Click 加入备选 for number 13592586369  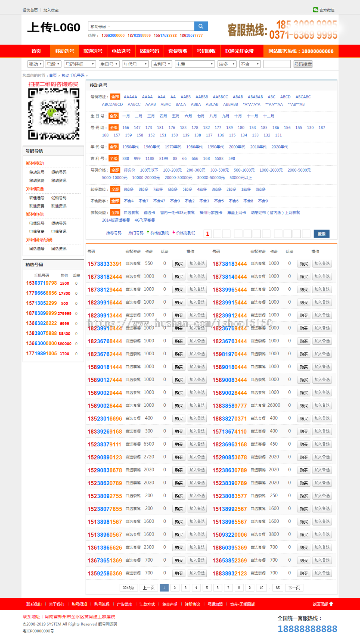tap(197, 573)
